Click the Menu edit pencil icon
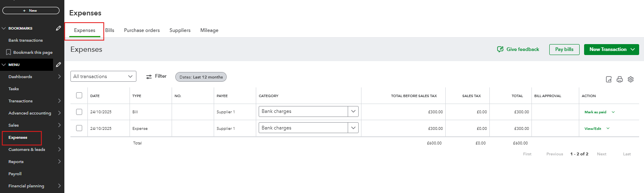The height and width of the screenshot is (193, 644). point(59,65)
